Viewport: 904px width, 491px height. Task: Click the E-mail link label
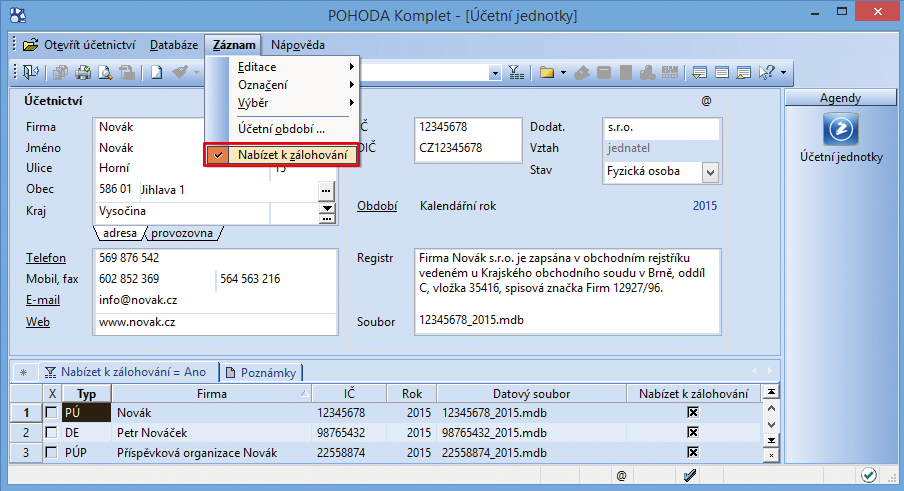tap(42, 300)
